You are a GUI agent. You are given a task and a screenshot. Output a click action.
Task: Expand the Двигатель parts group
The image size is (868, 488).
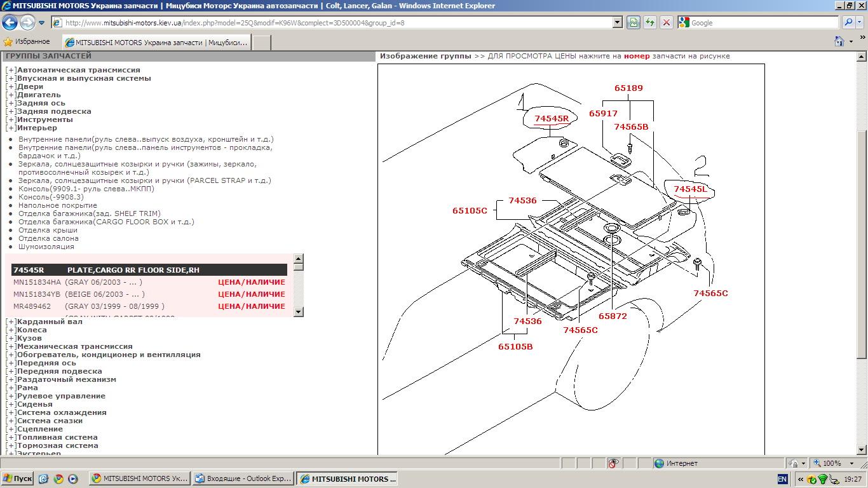click(x=11, y=95)
